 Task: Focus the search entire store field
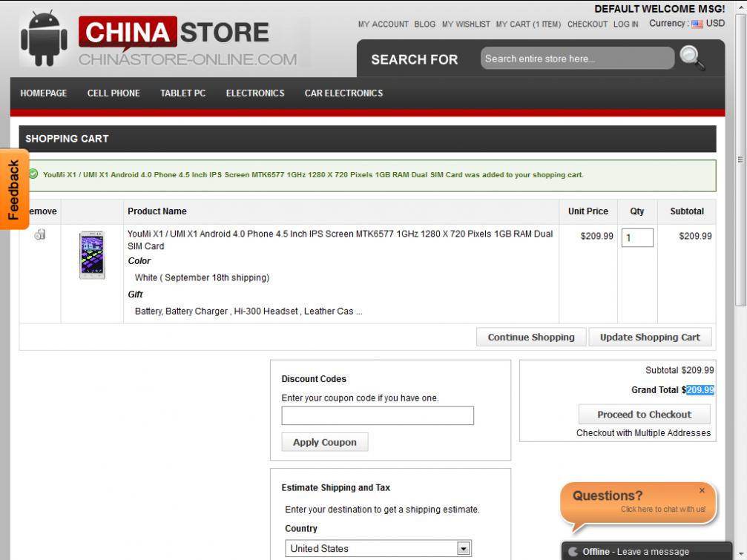(577, 59)
